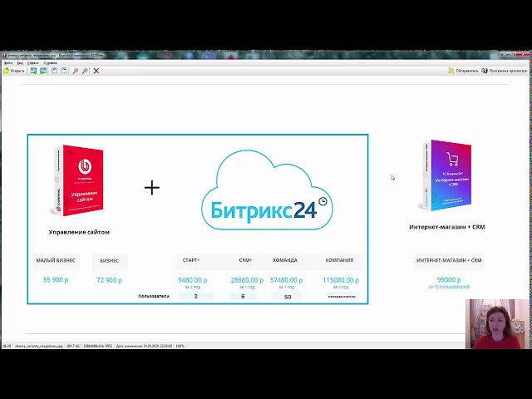Select the КОМАНДА plan header

(285, 260)
